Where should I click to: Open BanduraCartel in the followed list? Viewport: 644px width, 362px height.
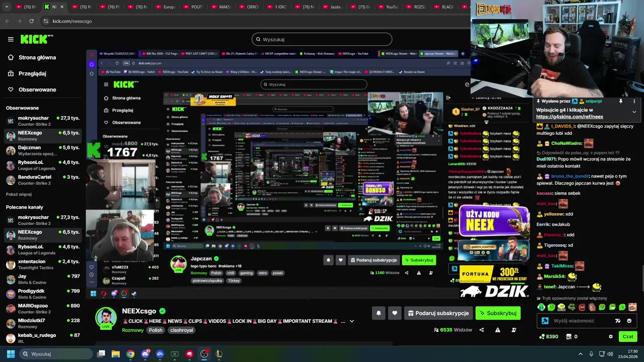pyautogui.click(x=42, y=180)
